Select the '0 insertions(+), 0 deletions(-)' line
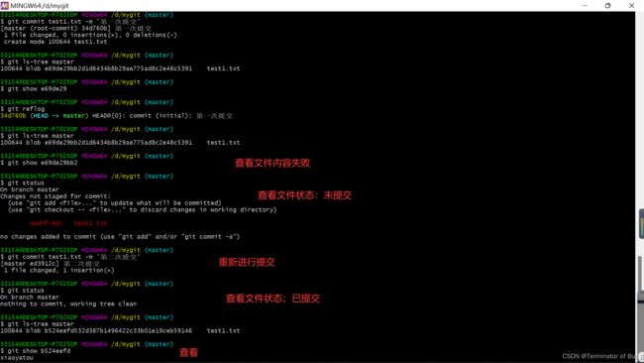Viewport: 644px width, 363px height. (90, 35)
